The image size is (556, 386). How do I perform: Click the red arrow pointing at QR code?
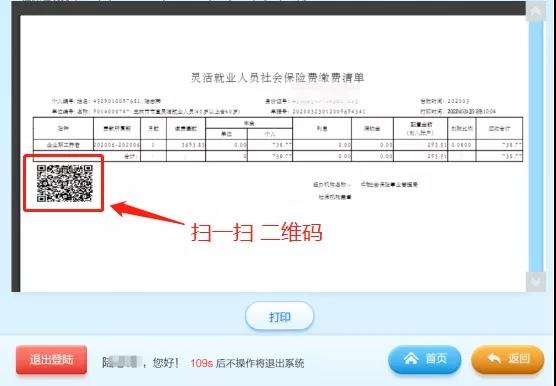point(147,213)
